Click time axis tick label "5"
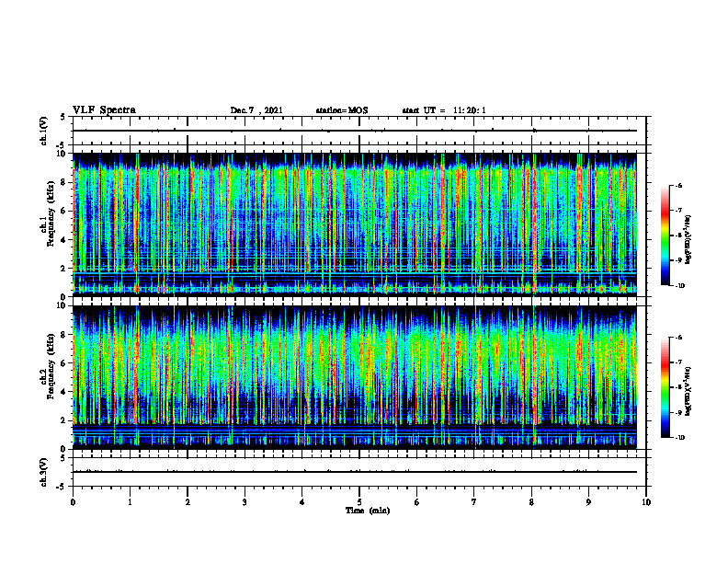Image resolution: width=728 pixels, height=563 pixels. click(x=359, y=502)
